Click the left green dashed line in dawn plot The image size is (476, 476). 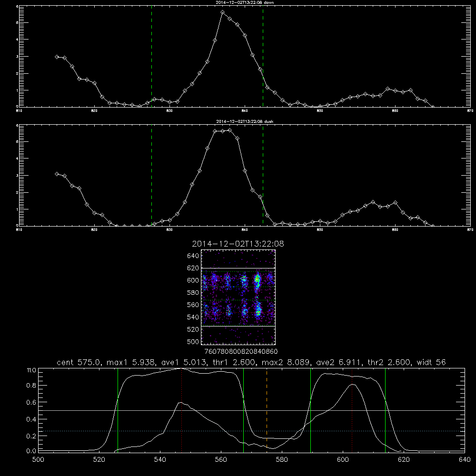click(151, 56)
